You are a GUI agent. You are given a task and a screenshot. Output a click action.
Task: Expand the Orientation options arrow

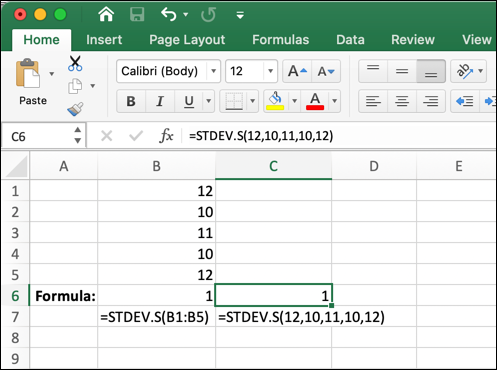(x=481, y=71)
